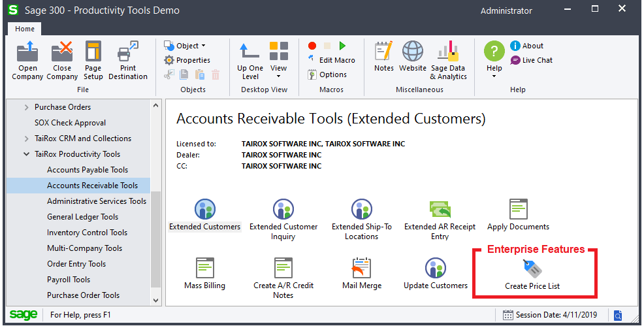This screenshot has width=644, height=328.
Task: Select Inventory Control Tools
Action: pos(87,232)
